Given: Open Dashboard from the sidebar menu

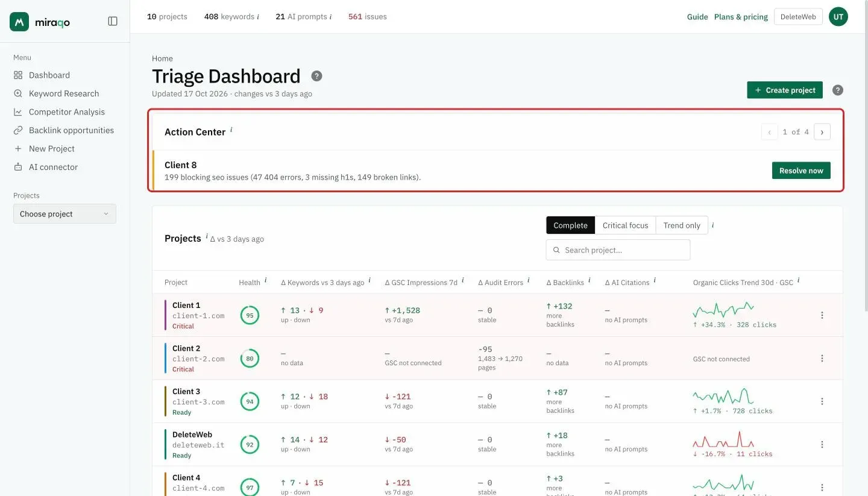Looking at the screenshot, I should click(x=49, y=75).
